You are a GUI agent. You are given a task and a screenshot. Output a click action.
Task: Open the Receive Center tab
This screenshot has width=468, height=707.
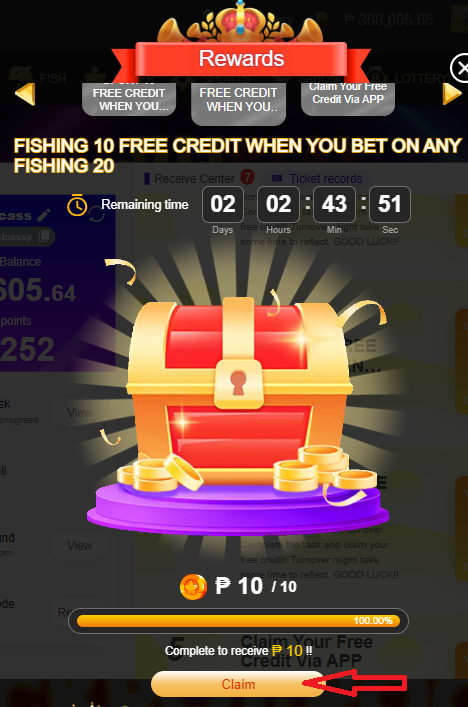(194, 179)
